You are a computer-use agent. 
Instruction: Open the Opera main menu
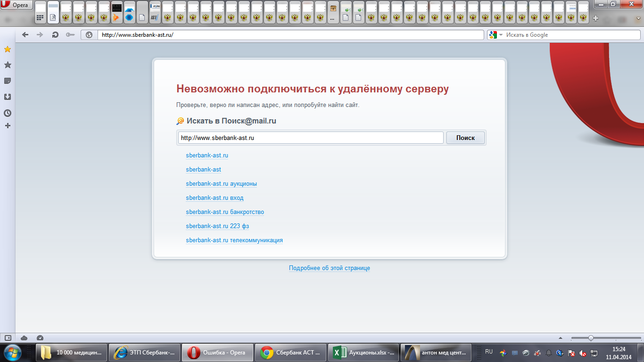[x=17, y=5]
